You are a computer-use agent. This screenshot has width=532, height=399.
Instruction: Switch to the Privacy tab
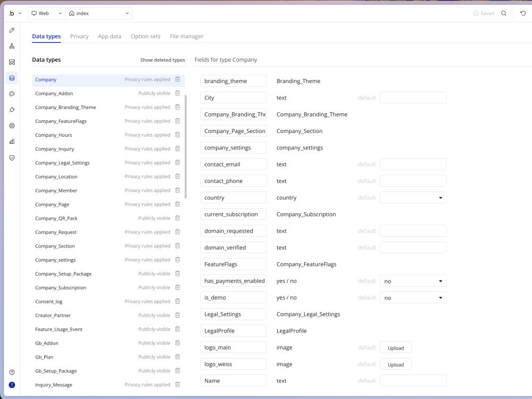pos(79,36)
